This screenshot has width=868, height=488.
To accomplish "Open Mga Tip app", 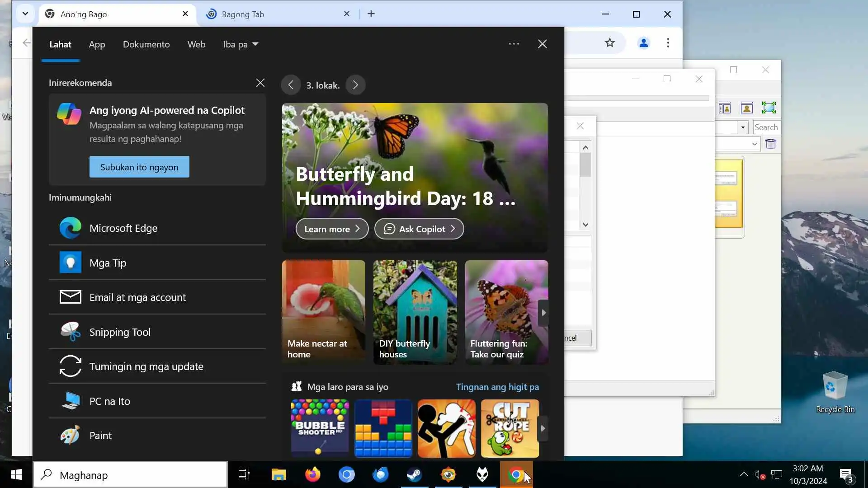I will (108, 263).
